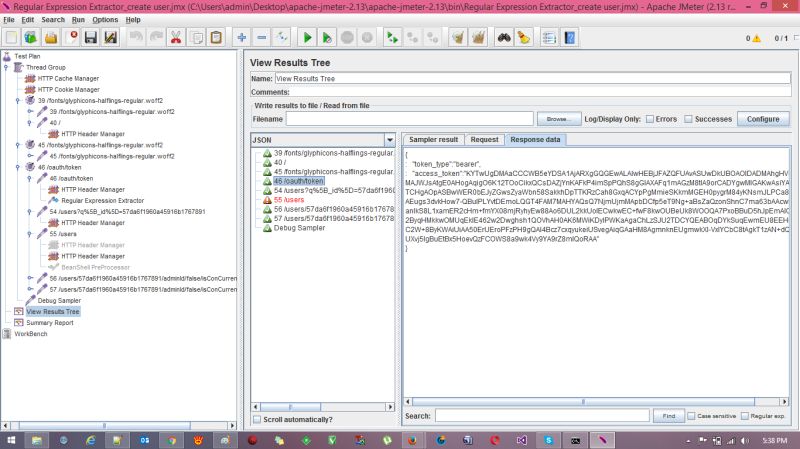Open the Templates toolbar icon
Image resolution: width=800 pixels, height=449 pixels.
pos(31,37)
